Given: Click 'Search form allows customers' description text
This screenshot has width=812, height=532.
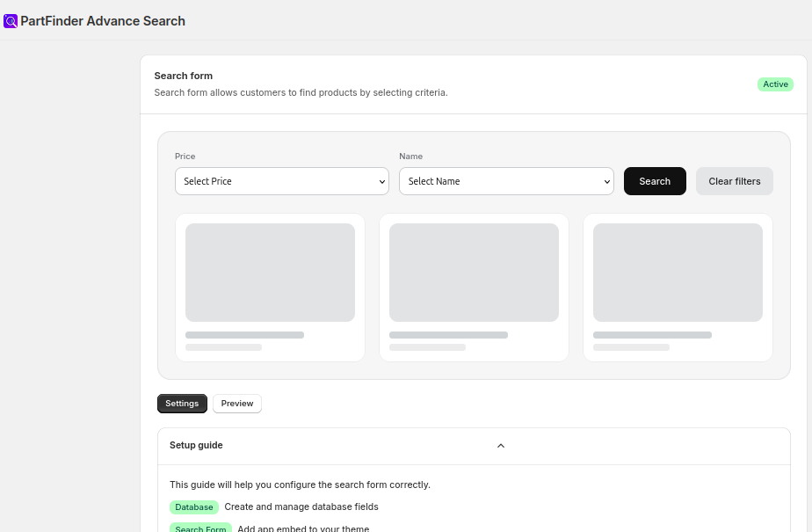Looking at the screenshot, I should click(301, 92).
